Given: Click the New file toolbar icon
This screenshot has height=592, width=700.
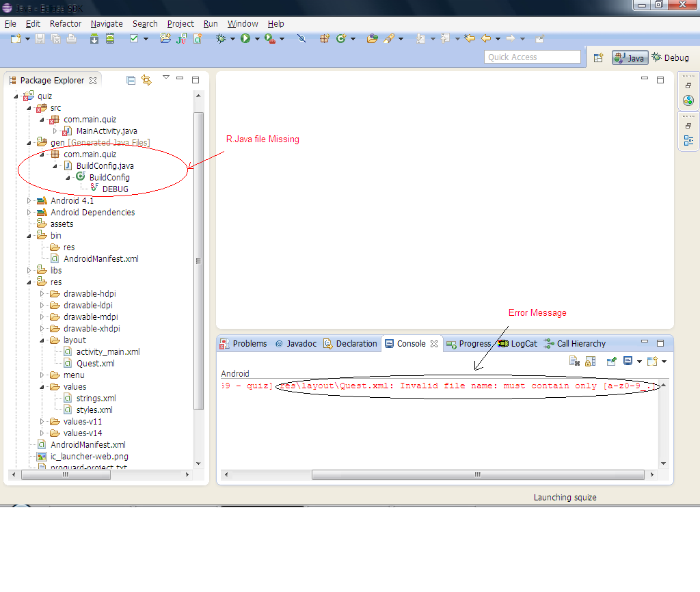Looking at the screenshot, I should click(x=16, y=39).
